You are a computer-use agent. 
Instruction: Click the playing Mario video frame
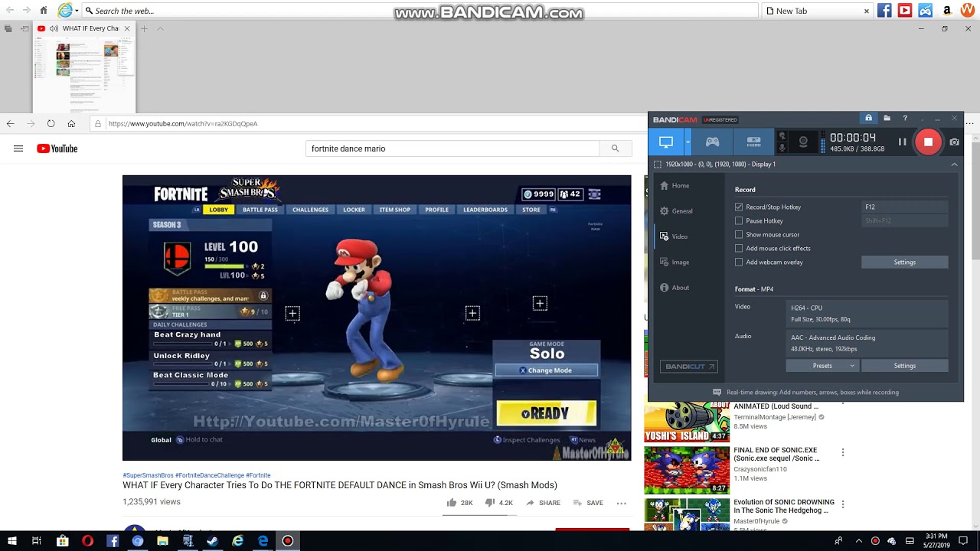[x=377, y=318]
